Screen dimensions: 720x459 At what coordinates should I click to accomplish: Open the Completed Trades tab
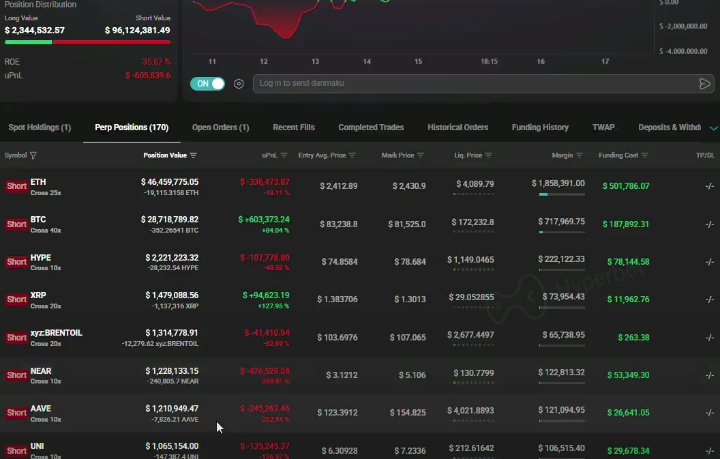371,128
